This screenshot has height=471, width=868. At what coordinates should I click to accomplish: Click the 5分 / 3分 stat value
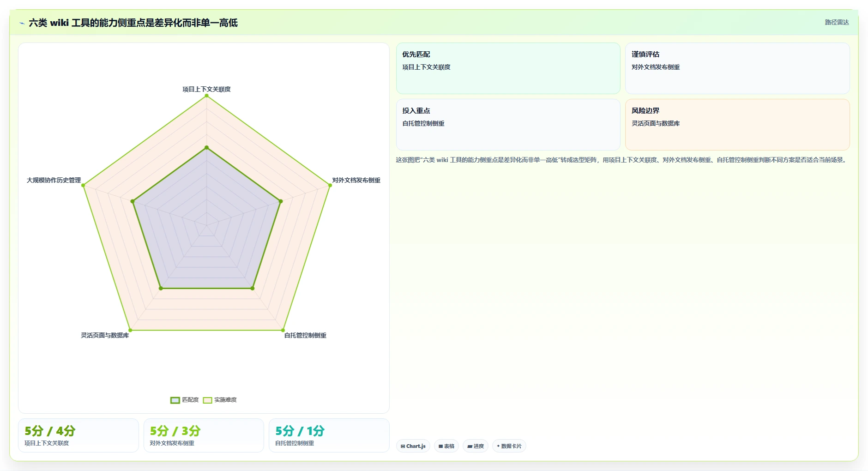tap(175, 431)
